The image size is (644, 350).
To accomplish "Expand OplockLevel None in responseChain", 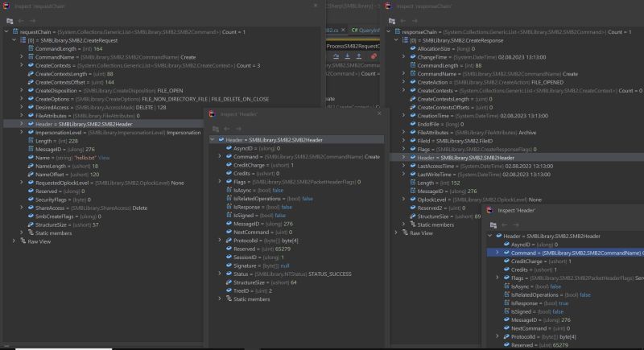I will coord(404,200).
